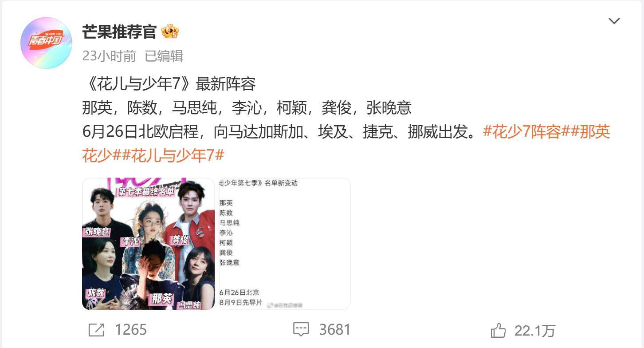Like the post with thumbs-up icon
Image resolution: width=644 pixels, height=348 pixels.
pyautogui.click(x=499, y=330)
